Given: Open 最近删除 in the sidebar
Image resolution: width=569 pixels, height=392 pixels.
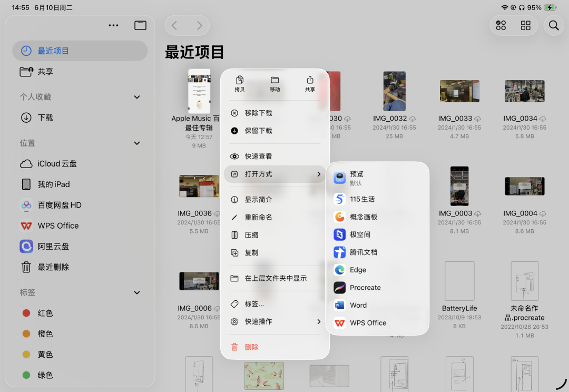Looking at the screenshot, I should coord(80,267).
